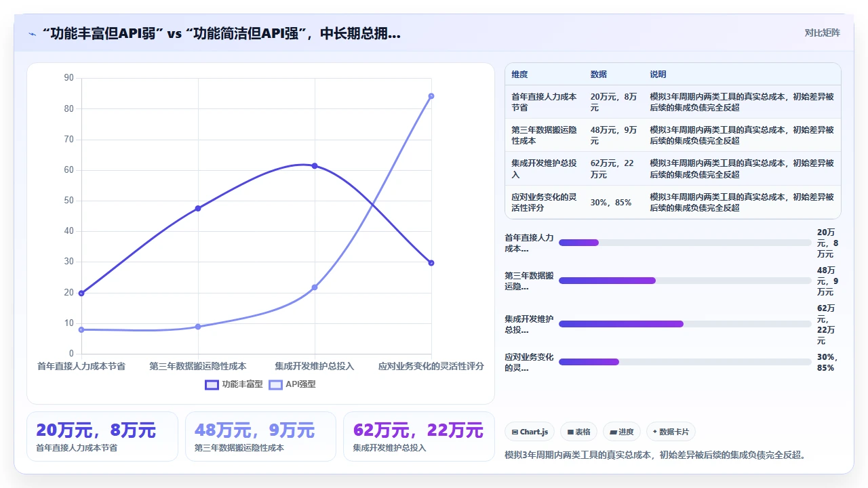Click the x-axis label 第三年数据搬运隐性成本
Screen dimensions: 868x488
pos(198,366)
